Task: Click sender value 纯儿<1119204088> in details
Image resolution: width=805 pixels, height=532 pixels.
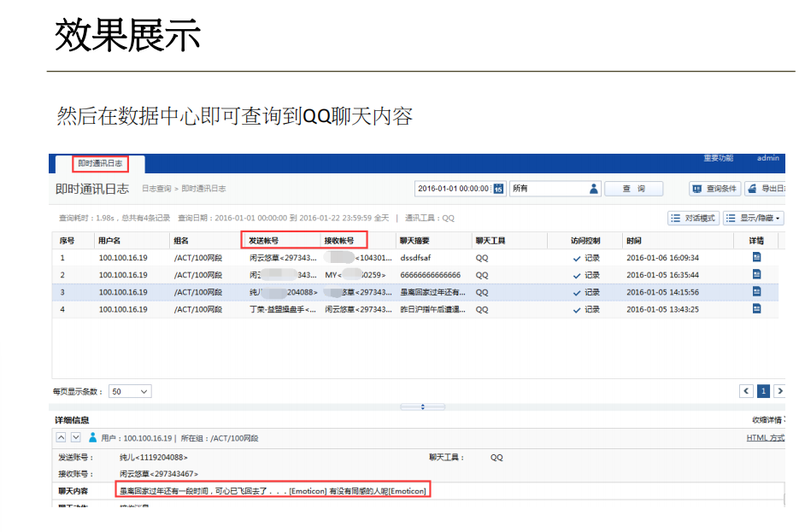Action: (x=154, y=457)
